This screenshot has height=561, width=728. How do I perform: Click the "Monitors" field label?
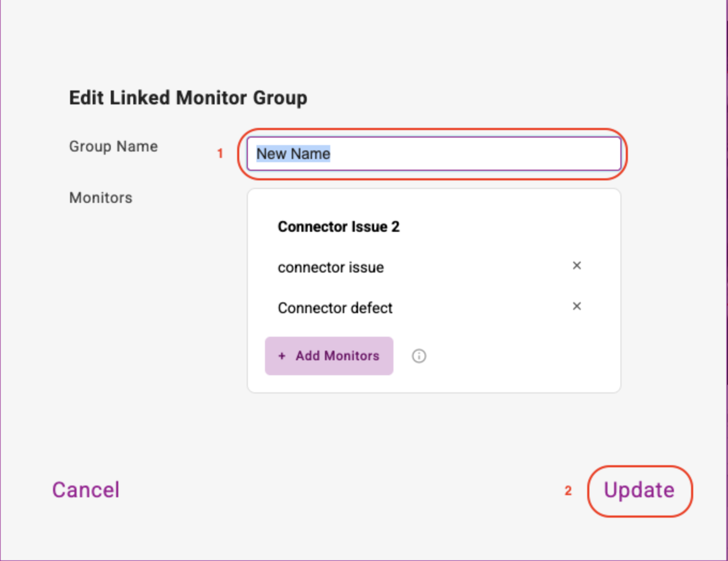click(101, 198)
